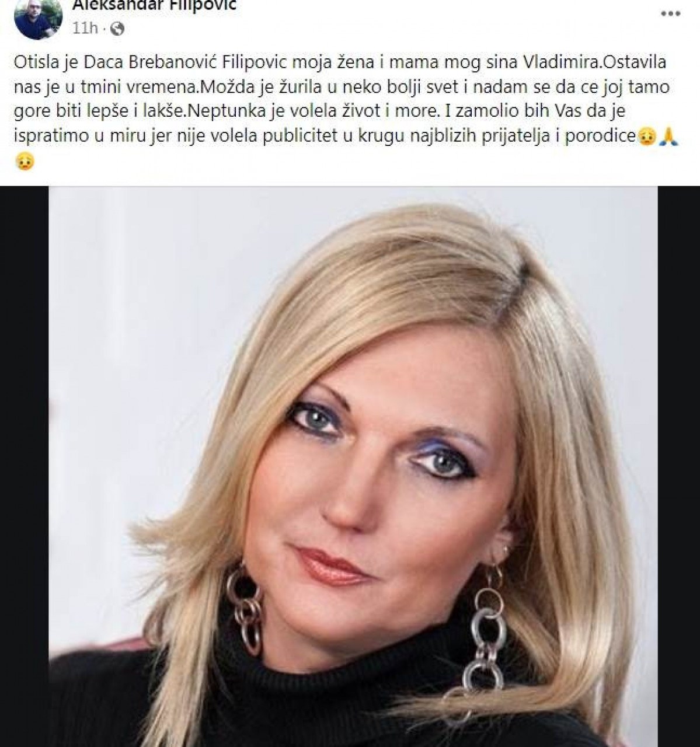Click the phrase 'tmini vremena' in the post

point(138,88)
